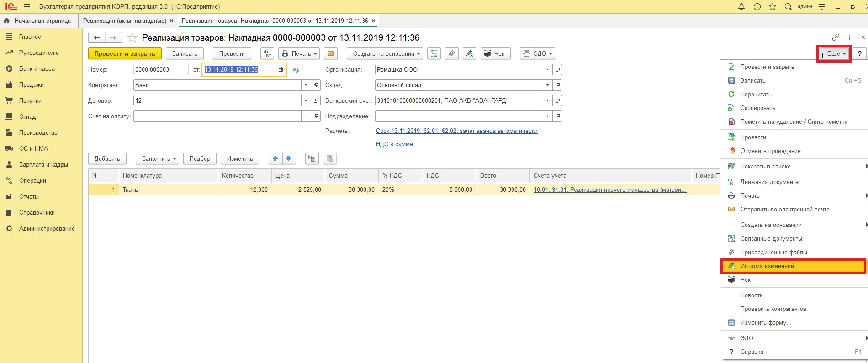Screen dimensions: 868x363
Task: Open Администрирование sidebar section
Action: (x=47, y=228)
